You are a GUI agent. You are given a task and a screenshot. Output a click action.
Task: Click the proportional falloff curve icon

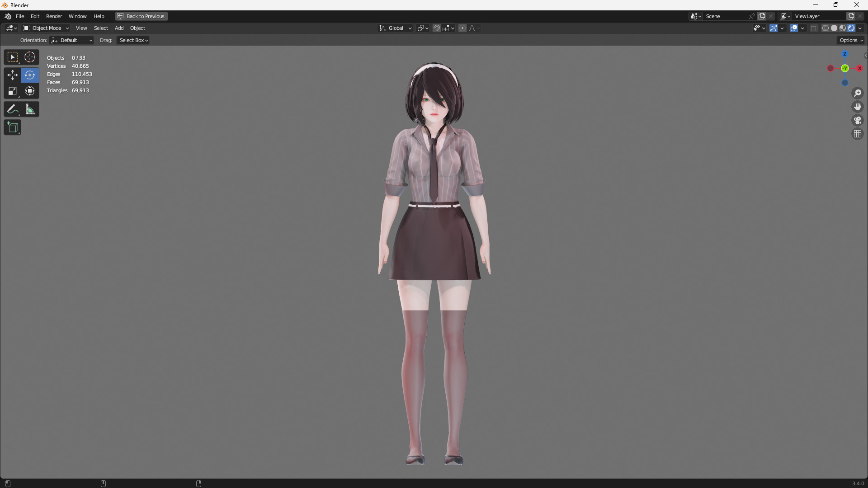point(475,28)
